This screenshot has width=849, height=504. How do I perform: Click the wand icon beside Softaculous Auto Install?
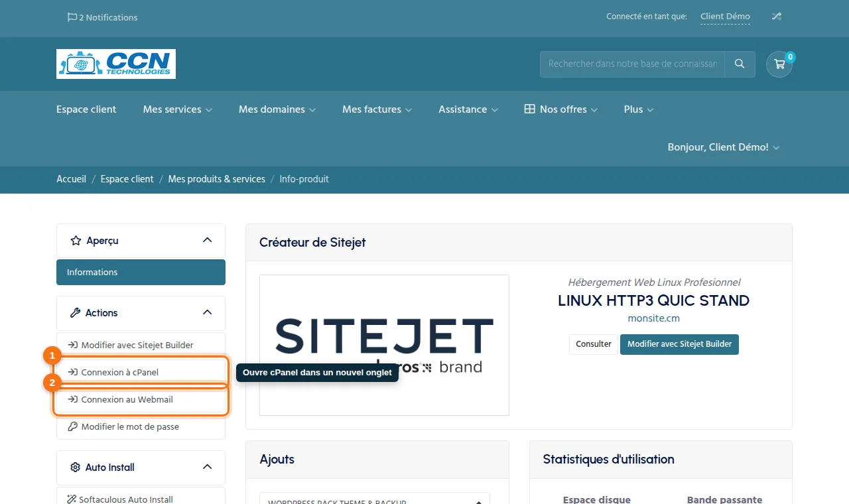click(x=72, y=499)
